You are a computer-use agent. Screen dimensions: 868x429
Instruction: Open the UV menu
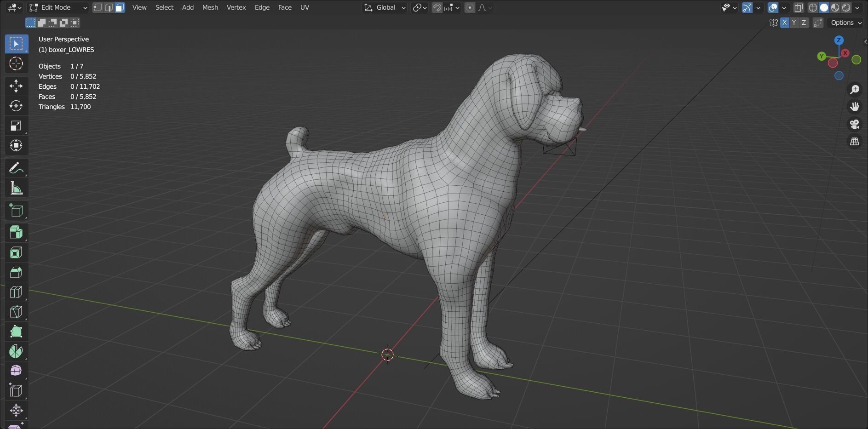(305, 7)
